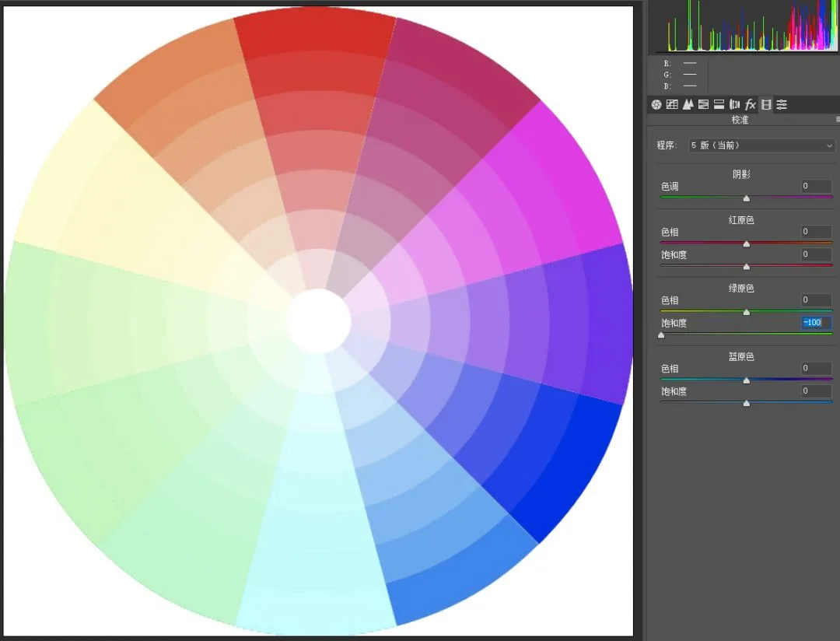
Task: Click the 绿原色 饱和度 field showing -100
Action: (x=816, y=323)
